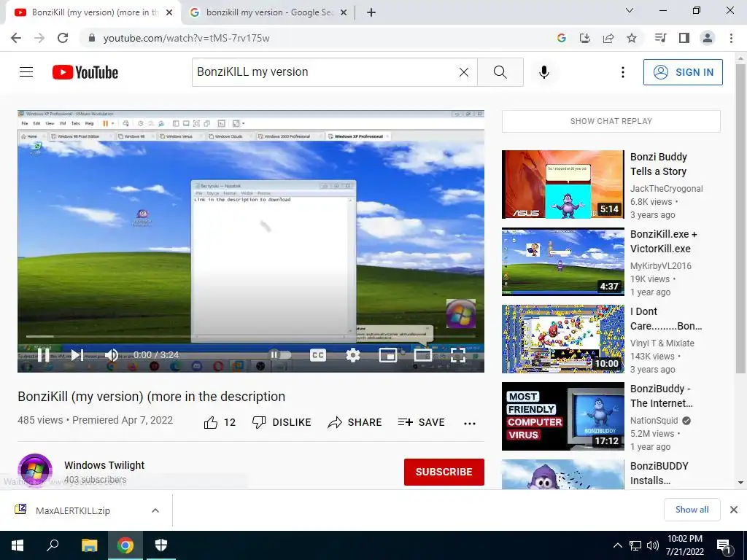Switch to the Google Search tab

coord(269,12)
